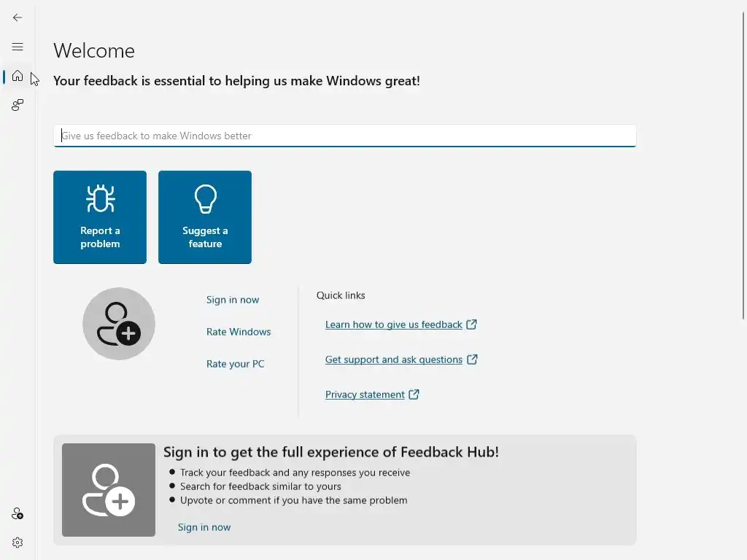Go back using the back arrow
The width and height of the screenshot is (747, 560).
(18, 17)
